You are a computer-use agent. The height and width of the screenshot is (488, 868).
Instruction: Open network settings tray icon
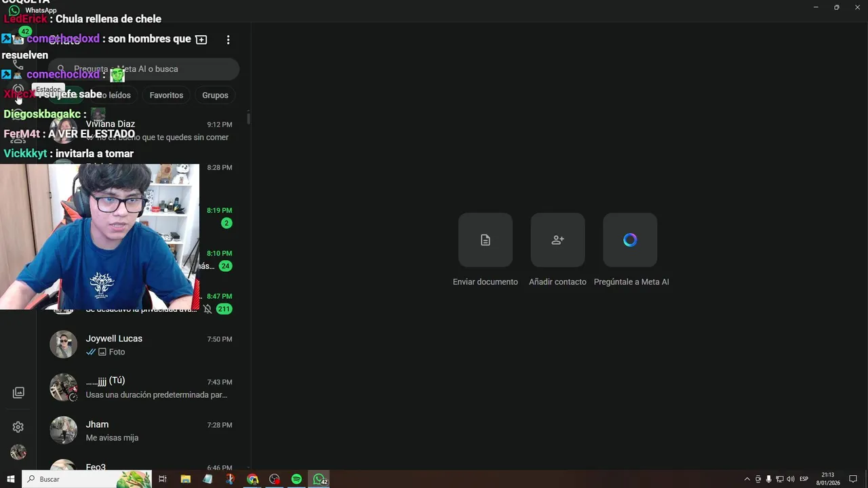coord(779,479)
